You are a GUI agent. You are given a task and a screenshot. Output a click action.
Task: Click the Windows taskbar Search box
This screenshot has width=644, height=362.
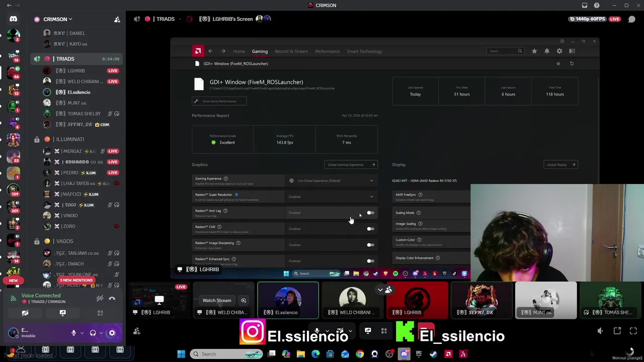pos(226,354)
